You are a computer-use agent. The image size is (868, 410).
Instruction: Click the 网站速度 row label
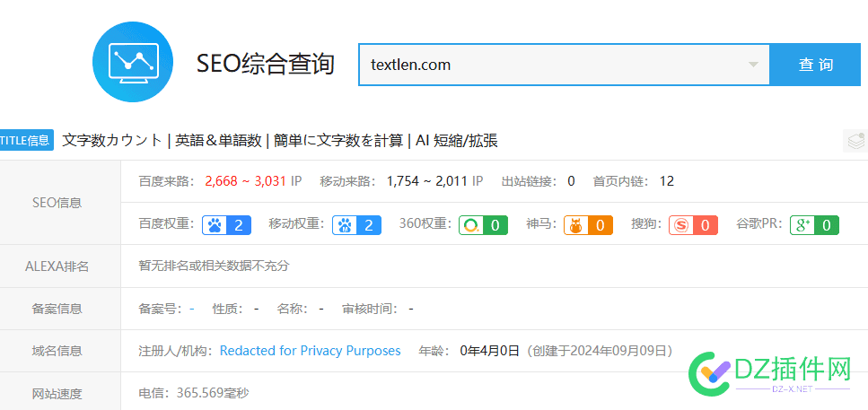pyautogui.click(x=57, y=394)
